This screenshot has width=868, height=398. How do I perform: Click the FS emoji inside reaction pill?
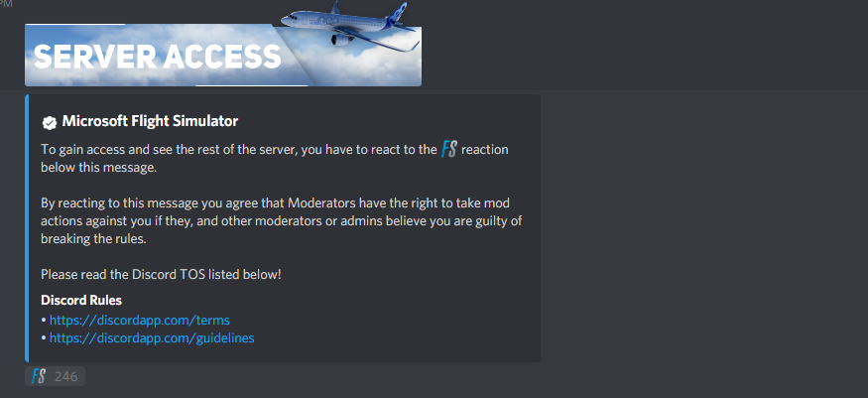point(39,376)
